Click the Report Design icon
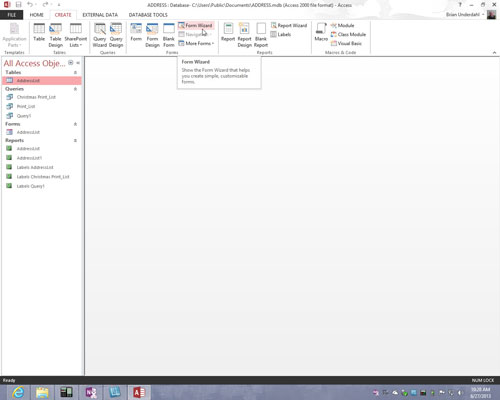The width and height of the screenshot is (500, 400). (244, 35)
